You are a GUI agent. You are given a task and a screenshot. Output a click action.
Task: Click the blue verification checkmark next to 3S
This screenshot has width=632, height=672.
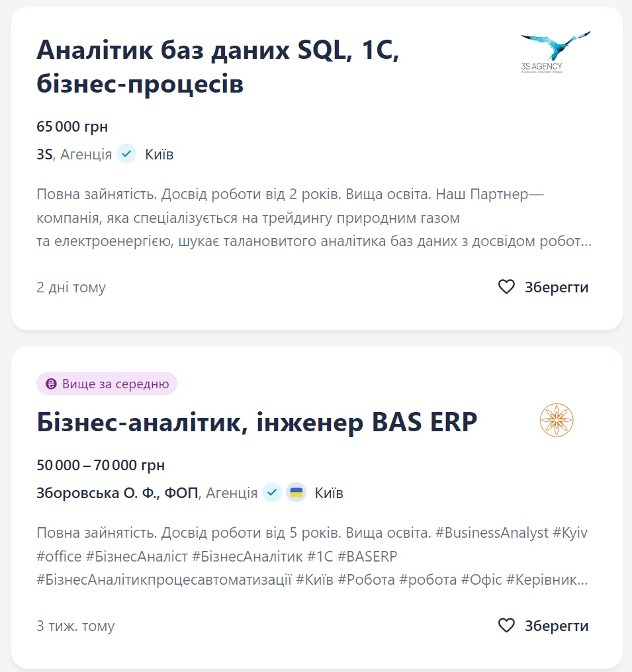coord(126,153)
